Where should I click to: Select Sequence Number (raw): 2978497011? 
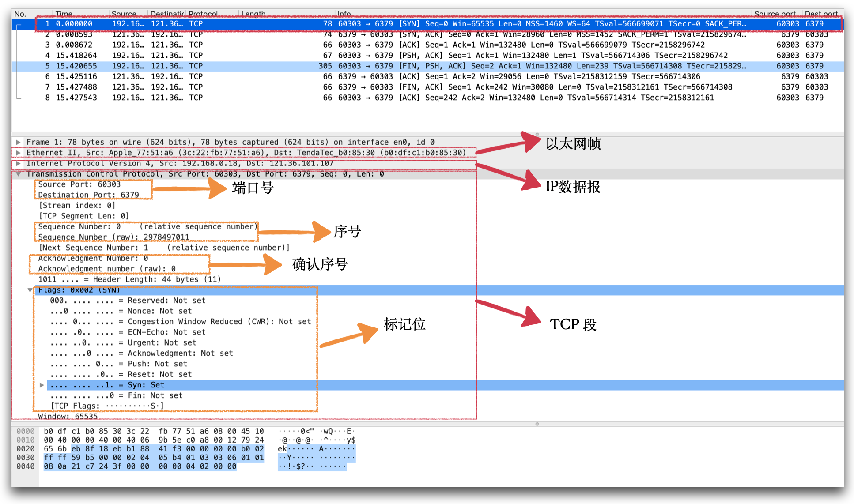[x=113, y=237]
